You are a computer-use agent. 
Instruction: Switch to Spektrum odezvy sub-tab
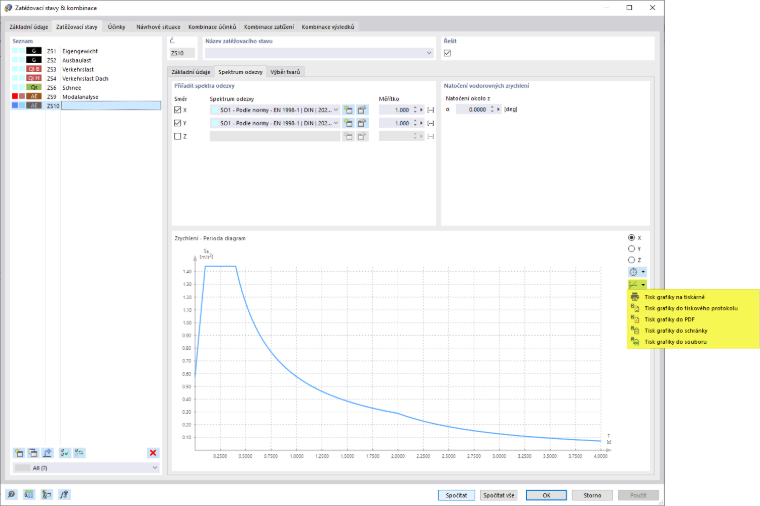point(240,72)
